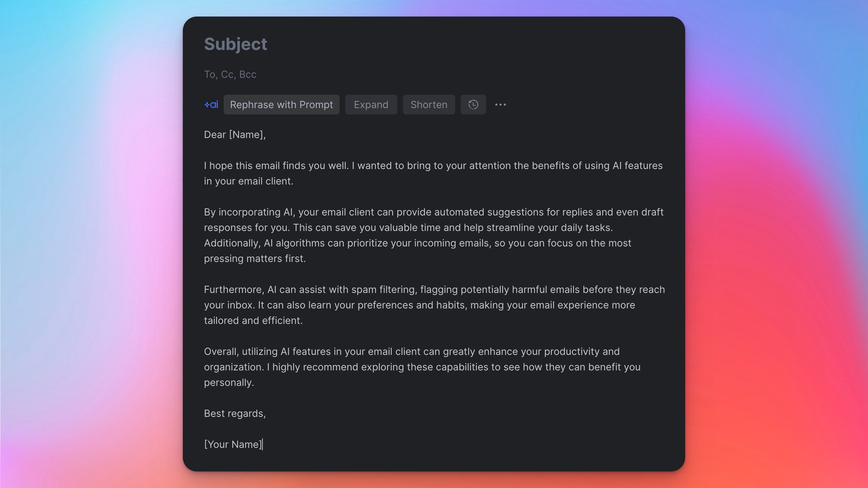Click "pressing matters first." line in the body
The image size is (868, 488).
click(255, 259)
